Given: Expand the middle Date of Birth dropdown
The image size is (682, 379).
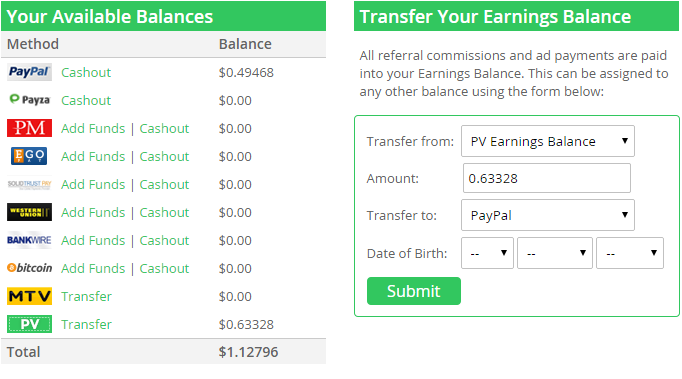Looking at the screenshot, I should point(555,253).
